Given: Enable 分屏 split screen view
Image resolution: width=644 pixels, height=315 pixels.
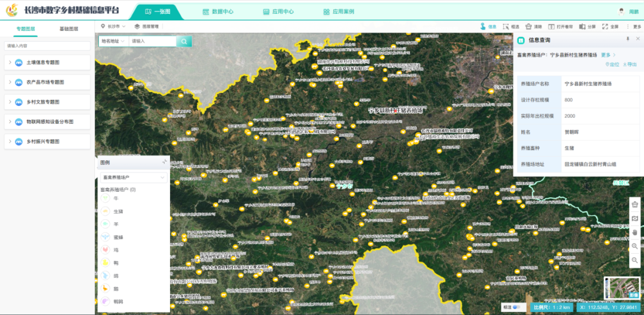Looking at the screenshot, I should click(587, 27).
